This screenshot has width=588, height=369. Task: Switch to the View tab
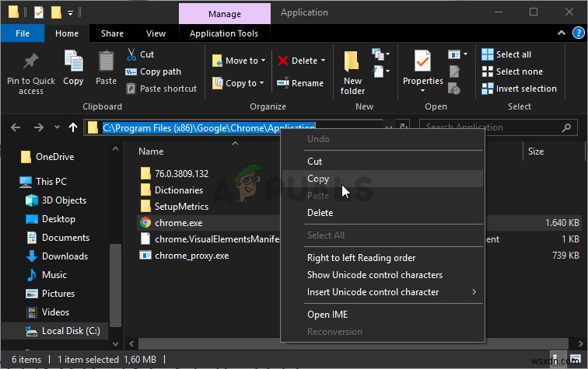click(x=156, y=33)
